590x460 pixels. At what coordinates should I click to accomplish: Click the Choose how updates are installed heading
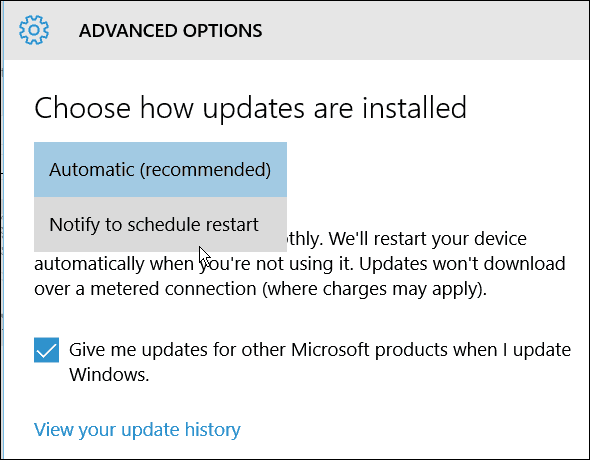[x=250, y=108]
